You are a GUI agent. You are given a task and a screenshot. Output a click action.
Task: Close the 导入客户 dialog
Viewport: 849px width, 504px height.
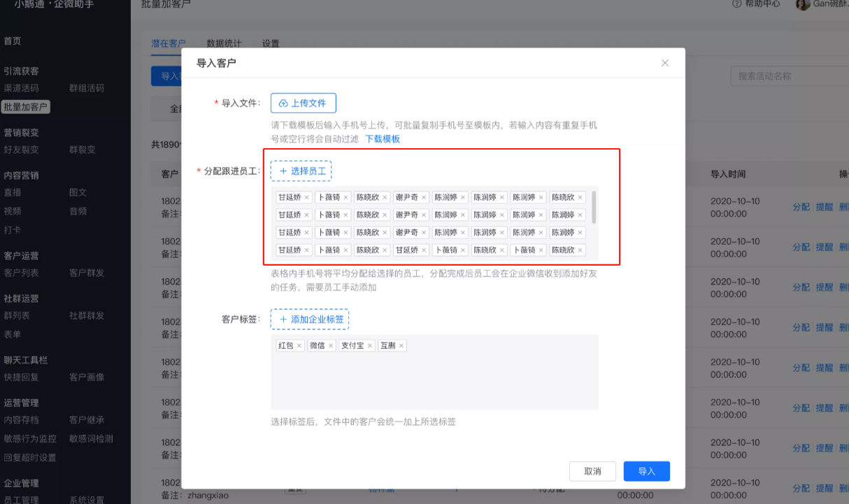pos(665,63)
